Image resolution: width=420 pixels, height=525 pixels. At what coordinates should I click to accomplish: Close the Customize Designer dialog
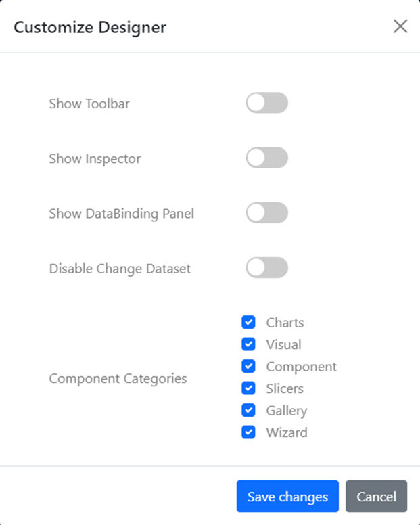pos(400,26)
